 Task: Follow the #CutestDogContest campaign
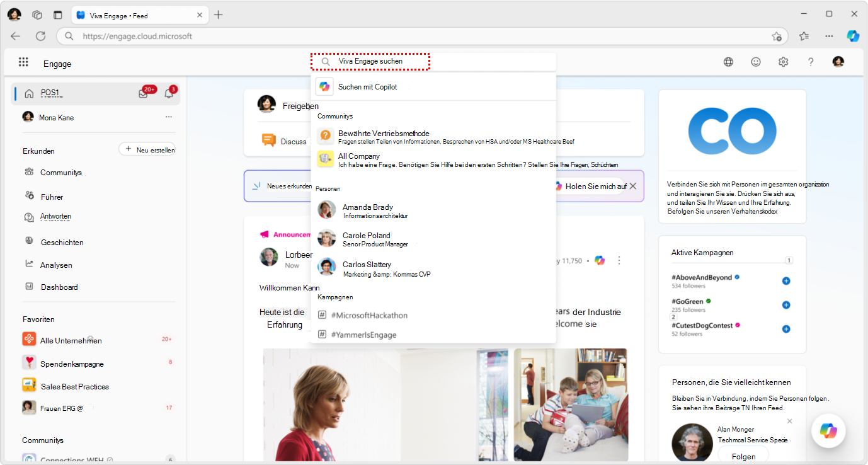(786, 329)
